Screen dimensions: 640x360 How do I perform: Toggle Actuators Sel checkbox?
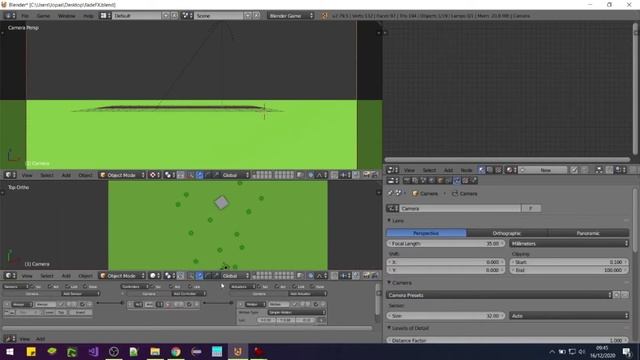[x=259, y=287]
